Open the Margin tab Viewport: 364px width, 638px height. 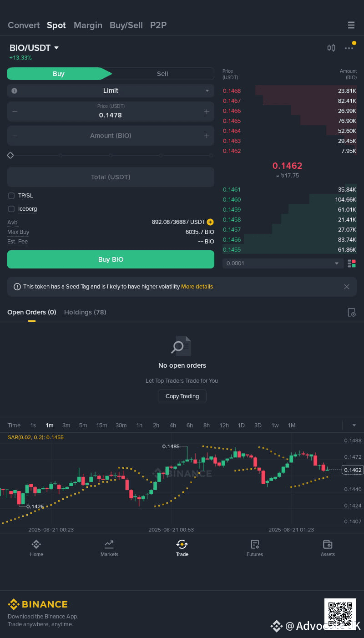coord(88,25)
